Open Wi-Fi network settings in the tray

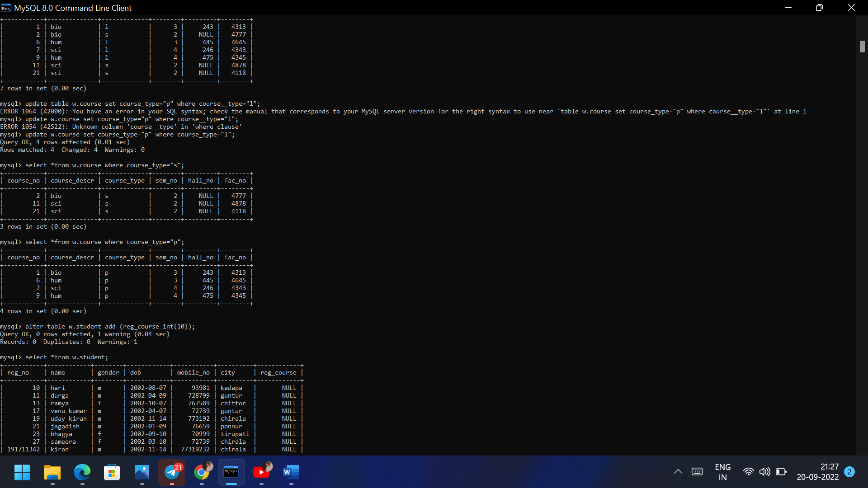[748, 472]
